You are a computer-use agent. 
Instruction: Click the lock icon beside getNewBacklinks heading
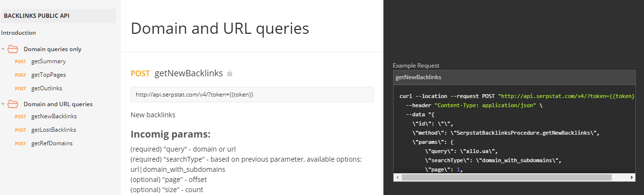pos(230,73)
